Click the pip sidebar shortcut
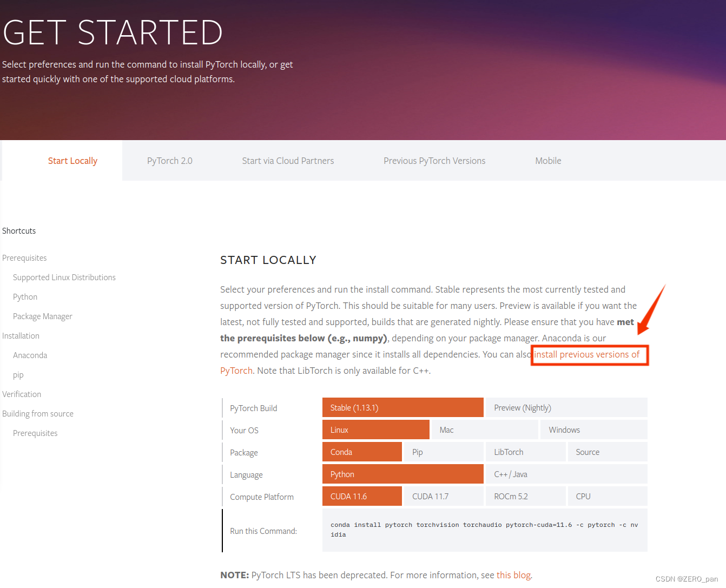726x588 pixels. pyautogui.click(x=18, y=375)
